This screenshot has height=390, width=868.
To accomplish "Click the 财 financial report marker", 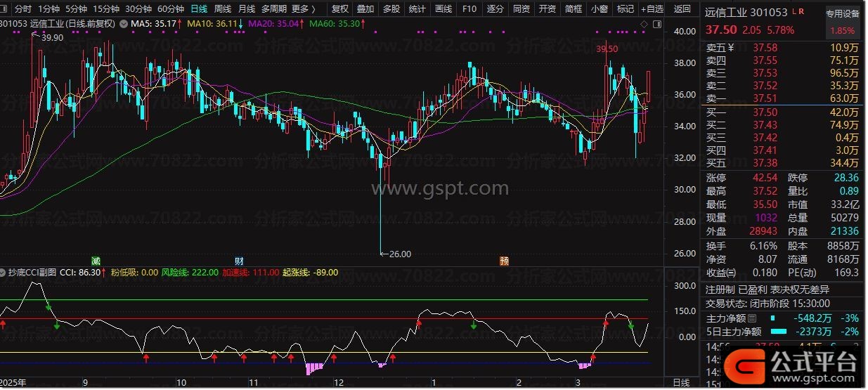I will click(238, 260).
